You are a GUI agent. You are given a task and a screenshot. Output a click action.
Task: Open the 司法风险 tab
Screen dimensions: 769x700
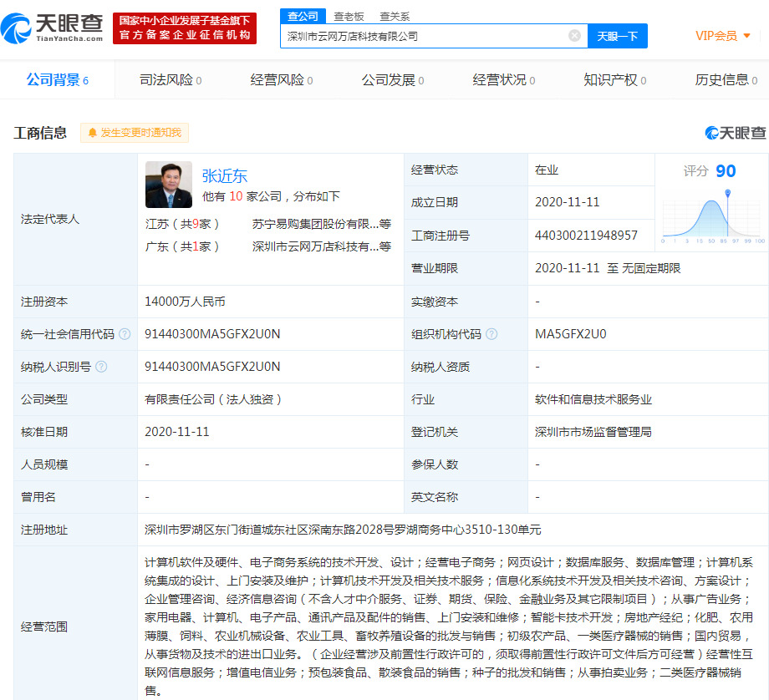pos(171,80)
